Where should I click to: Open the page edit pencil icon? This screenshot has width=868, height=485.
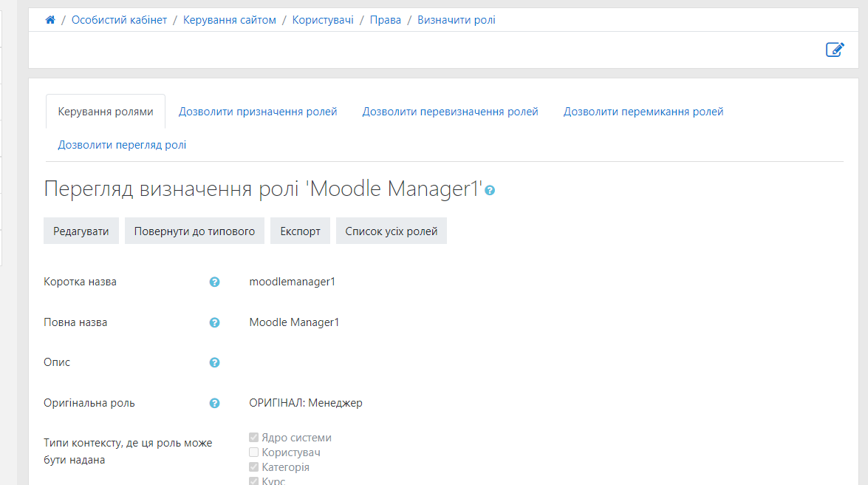(x=835, y=50)
